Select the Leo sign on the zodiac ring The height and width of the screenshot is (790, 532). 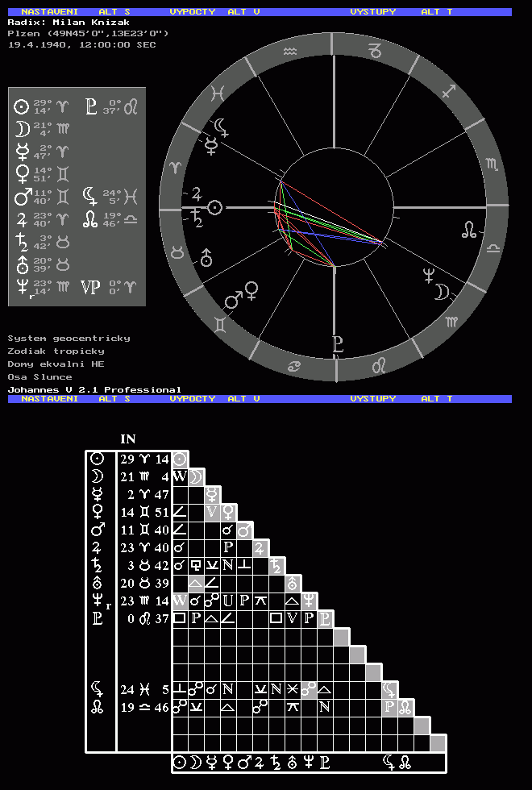click(x=378, y=365)
